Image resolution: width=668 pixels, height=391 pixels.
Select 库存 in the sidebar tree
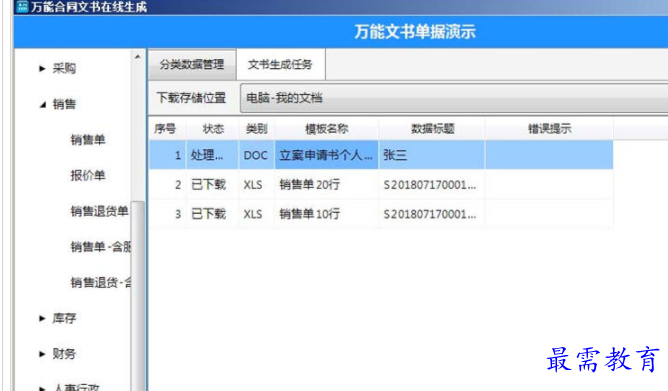64,318
